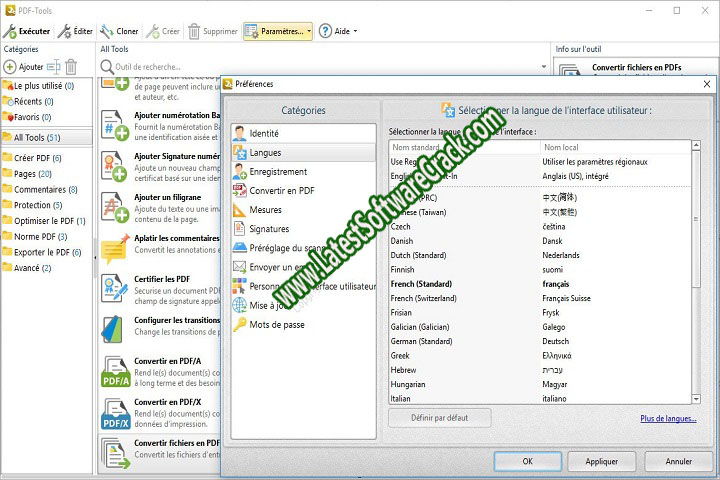Image resolution: width=720 pixels, height=480 pixels.
Task: Click the Éditer tool icon
Action: pyautogui.click(x=65, y=31)
